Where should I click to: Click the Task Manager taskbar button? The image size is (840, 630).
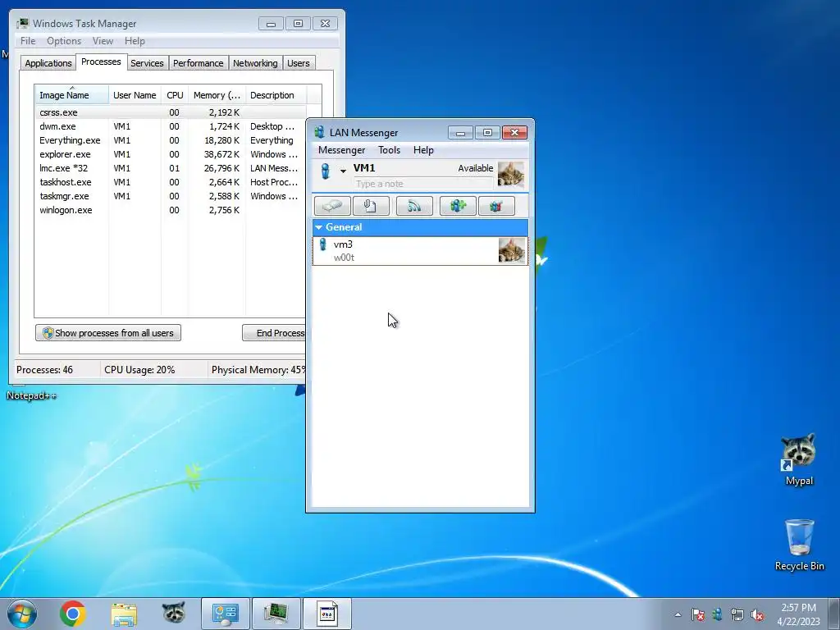pyautogui.click(x=276, y=614)
